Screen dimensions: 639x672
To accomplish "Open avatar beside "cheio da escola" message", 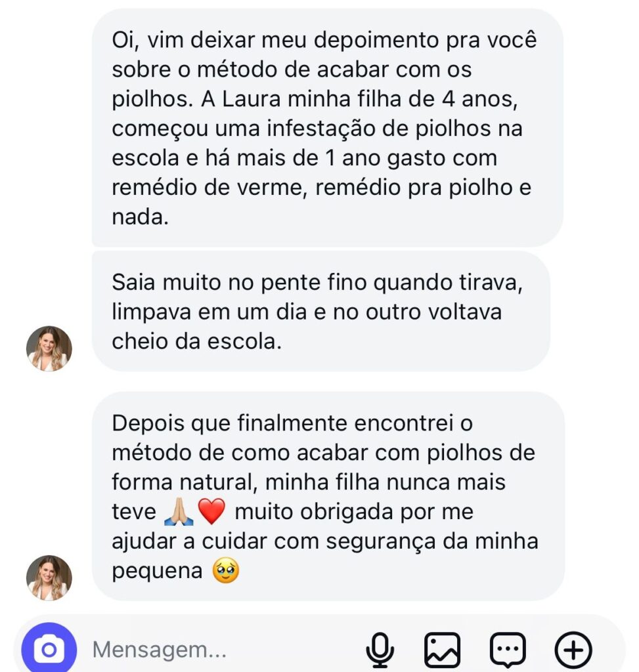I will tap(49, 348).
